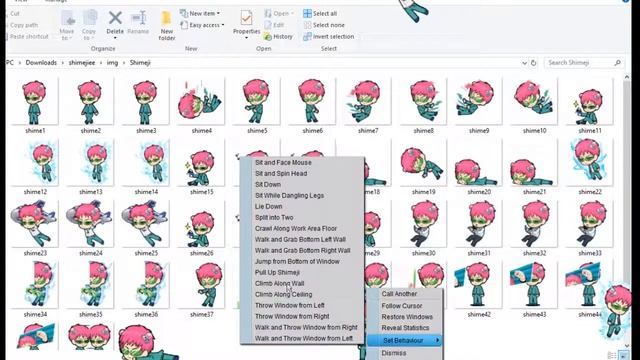Click Invert selection in ribbon
Image resolution: width=640 pixels, height=360 pixels.
(329, 37)
